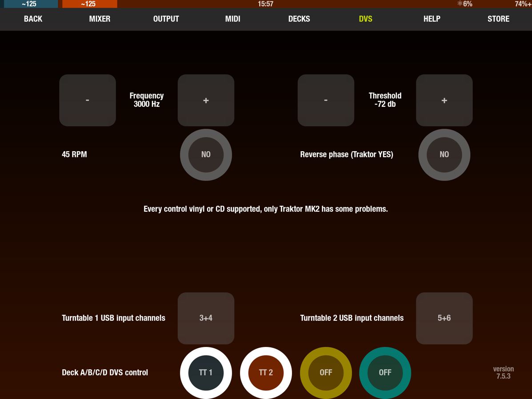Enable Reverse phase for Traktor

point(444,155)
